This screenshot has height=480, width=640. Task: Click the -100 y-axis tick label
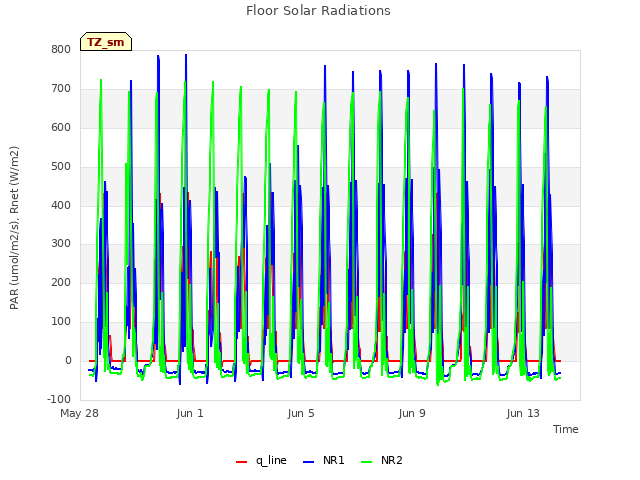59,399
